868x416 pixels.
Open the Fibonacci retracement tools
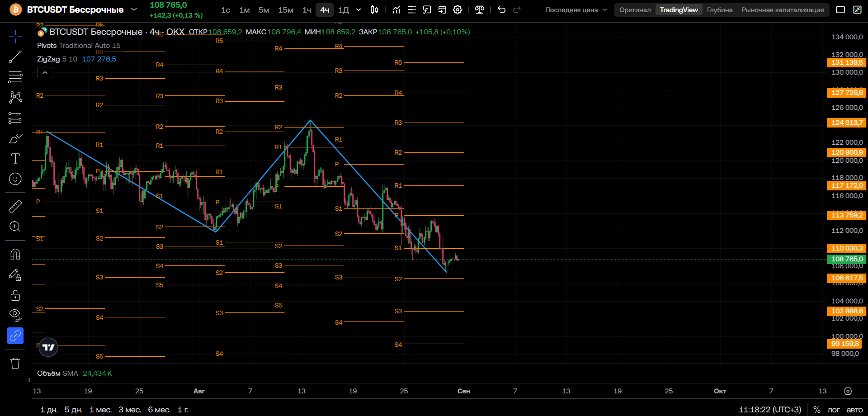15,77
